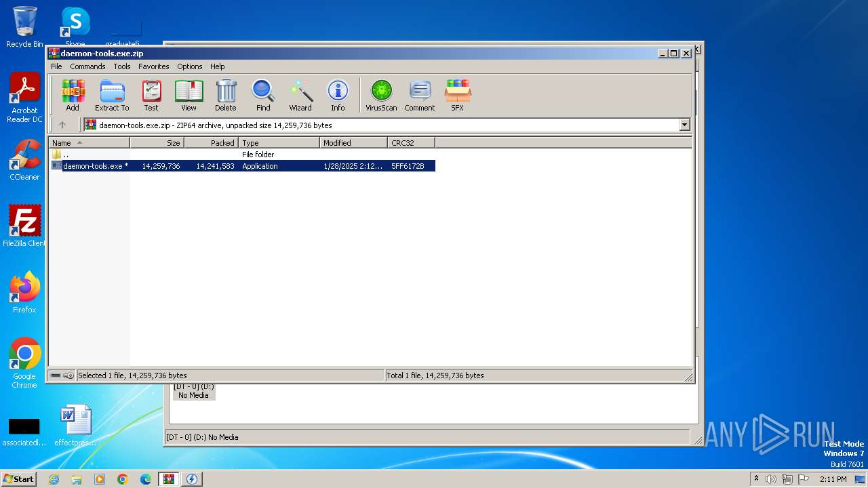Click the DAEMON Tools window status bar text
Image resolution: width=868 pixels, height=488 pixels.
(202, 437)
